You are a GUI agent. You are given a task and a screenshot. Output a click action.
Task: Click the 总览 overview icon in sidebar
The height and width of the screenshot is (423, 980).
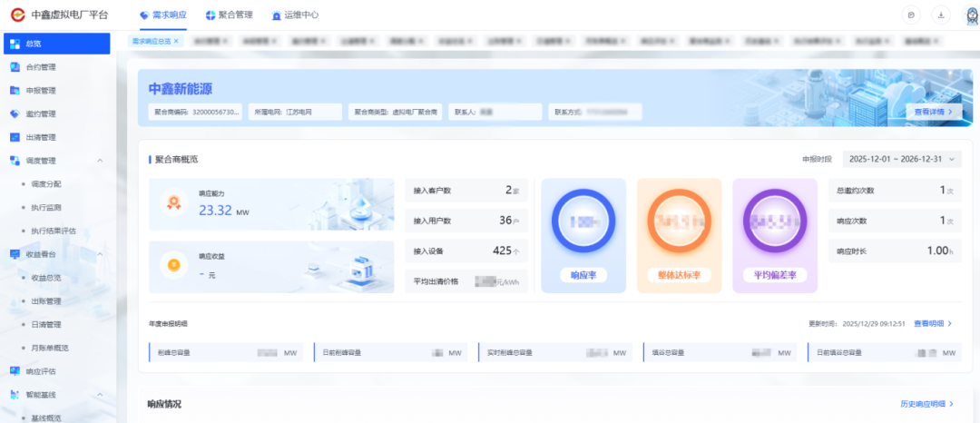[15, 44]
